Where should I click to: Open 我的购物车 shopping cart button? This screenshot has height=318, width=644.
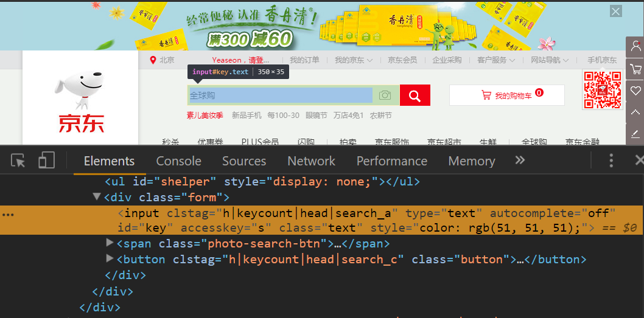click(507, 95)
